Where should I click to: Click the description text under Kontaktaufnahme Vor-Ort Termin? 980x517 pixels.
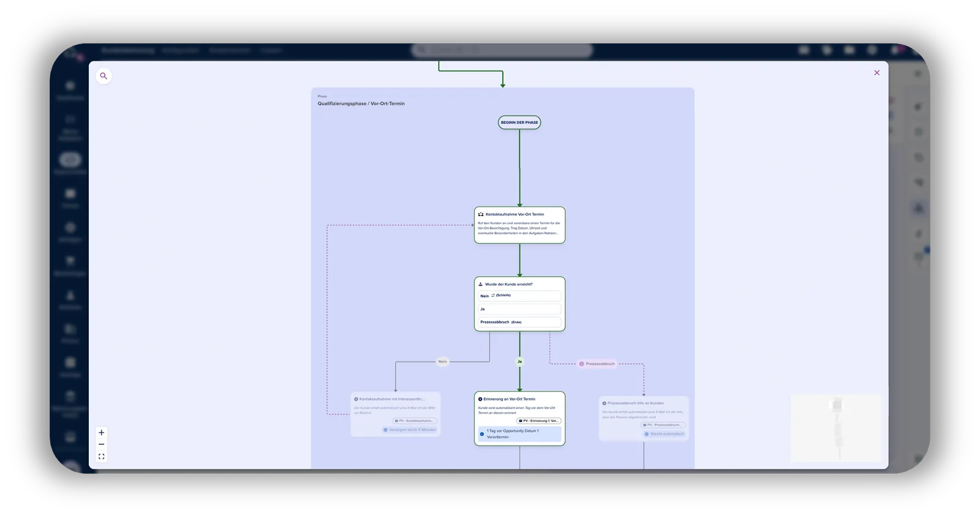(519, 228)
